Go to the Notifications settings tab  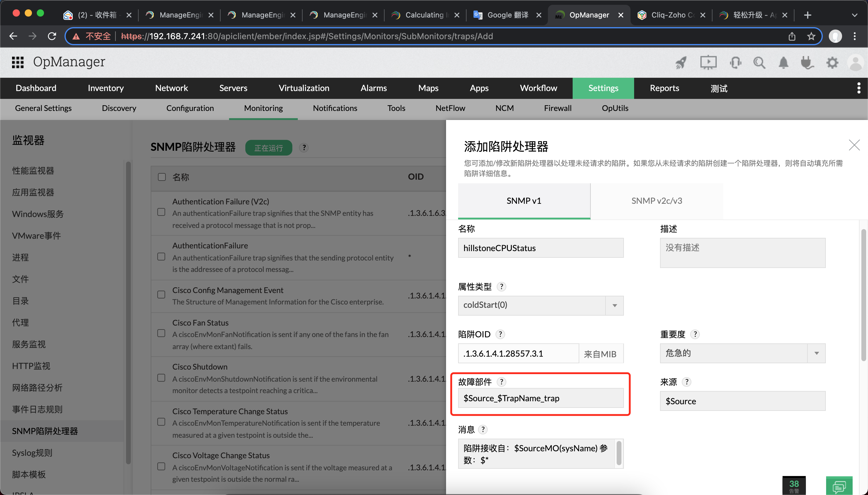[335, 108]
